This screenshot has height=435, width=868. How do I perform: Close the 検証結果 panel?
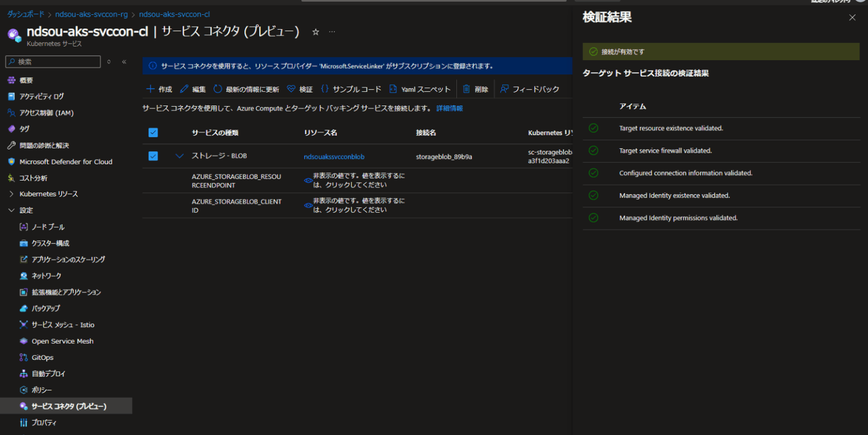pos(852,17)
